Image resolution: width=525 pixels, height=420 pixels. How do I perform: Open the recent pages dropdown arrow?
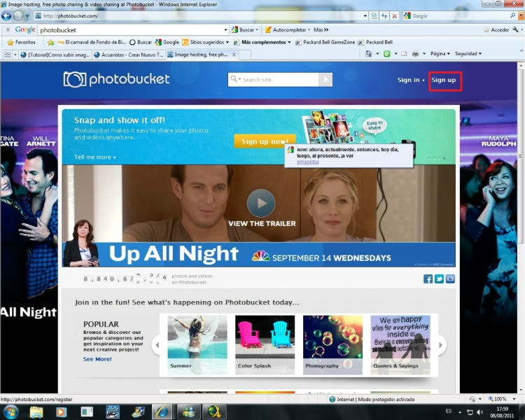27,15
